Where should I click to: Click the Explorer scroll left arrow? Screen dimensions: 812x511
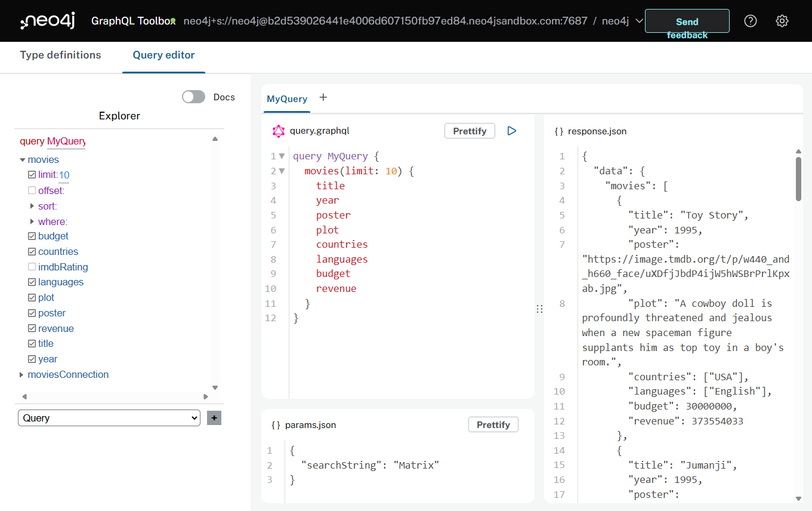point(24,396)
